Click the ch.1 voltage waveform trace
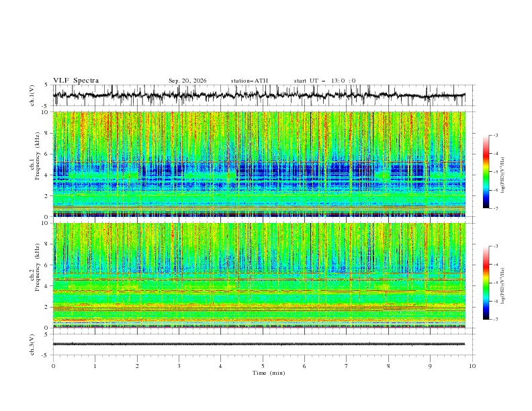This screenshot has height=411, width=532. tap(259, 95)
